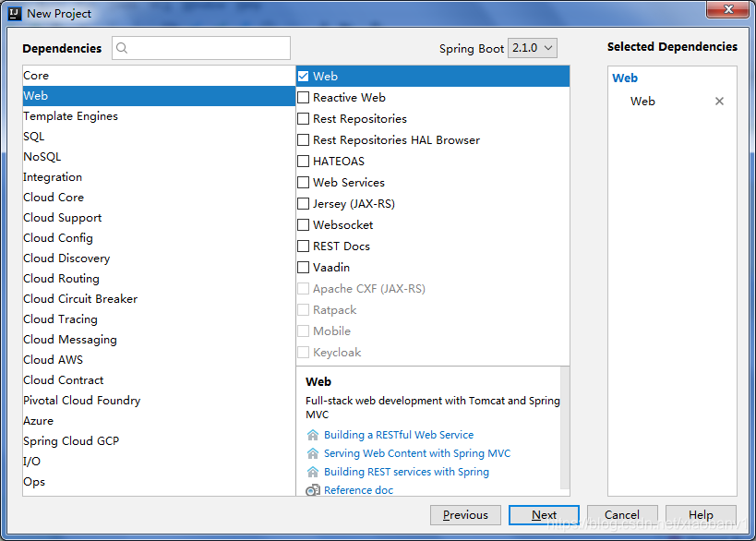756x541 pixels.
Task: Click the Reference doc icon
Action: (x=313, y=490)
